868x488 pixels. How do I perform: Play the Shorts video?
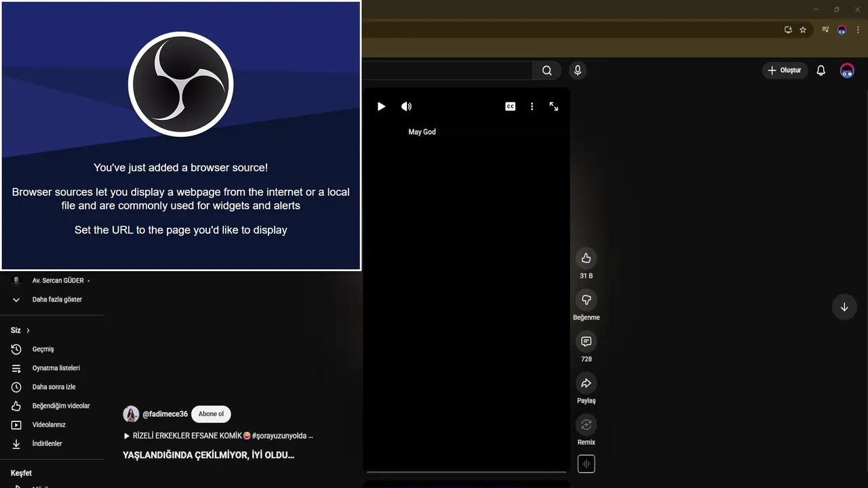click(381, 106)
